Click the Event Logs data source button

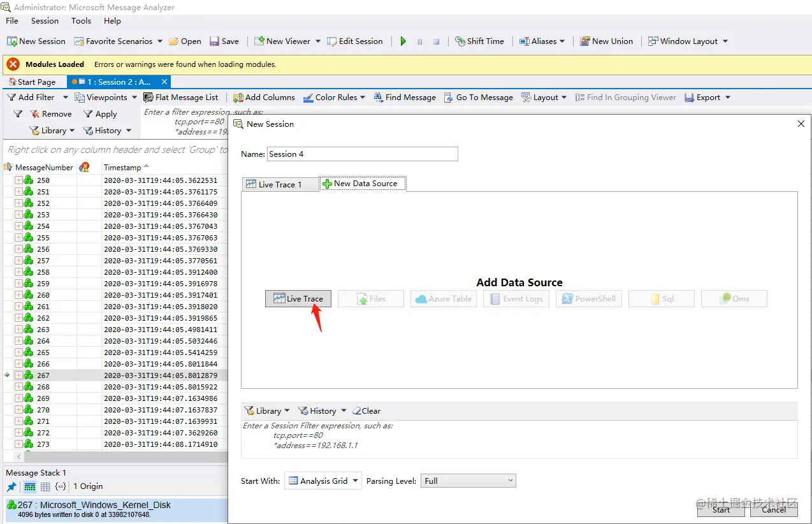(x=516, y=298)
